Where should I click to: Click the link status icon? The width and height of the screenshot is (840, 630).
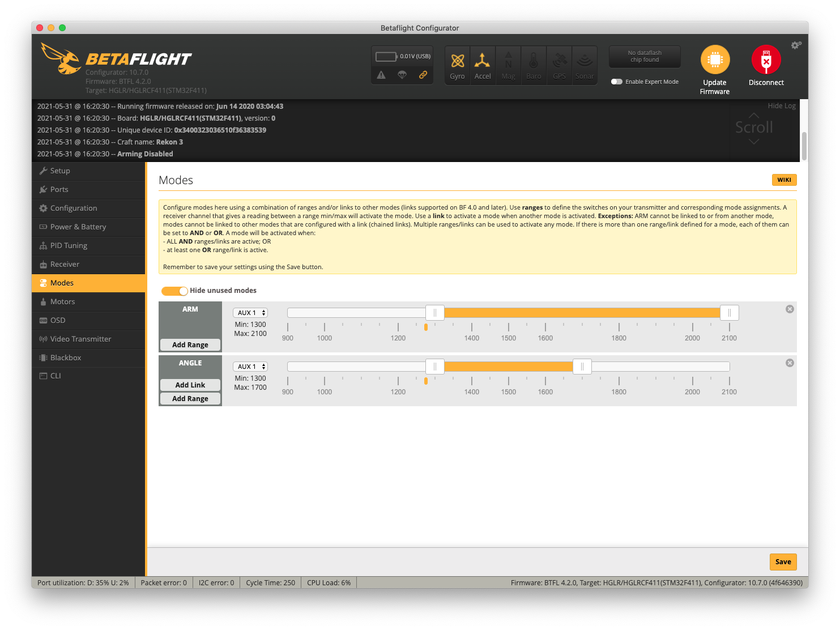tap(423, 75)
